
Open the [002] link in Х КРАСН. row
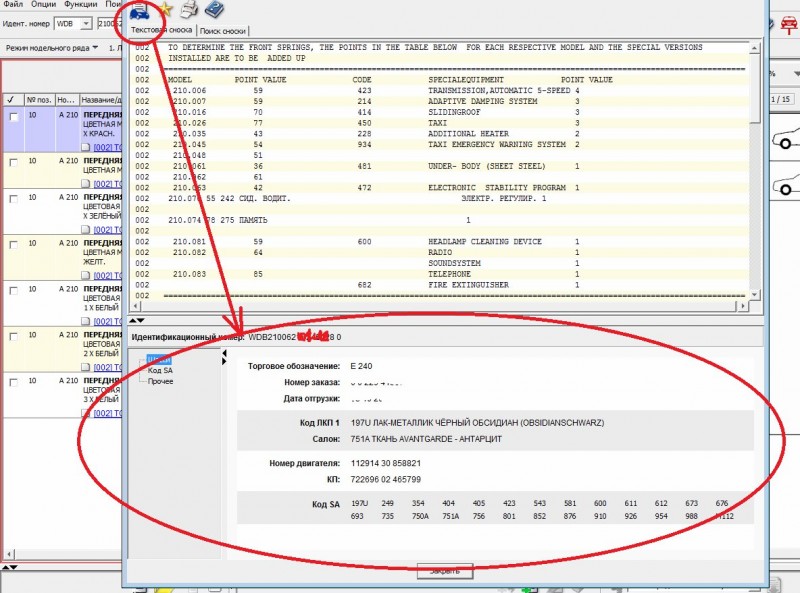(108, 147)
